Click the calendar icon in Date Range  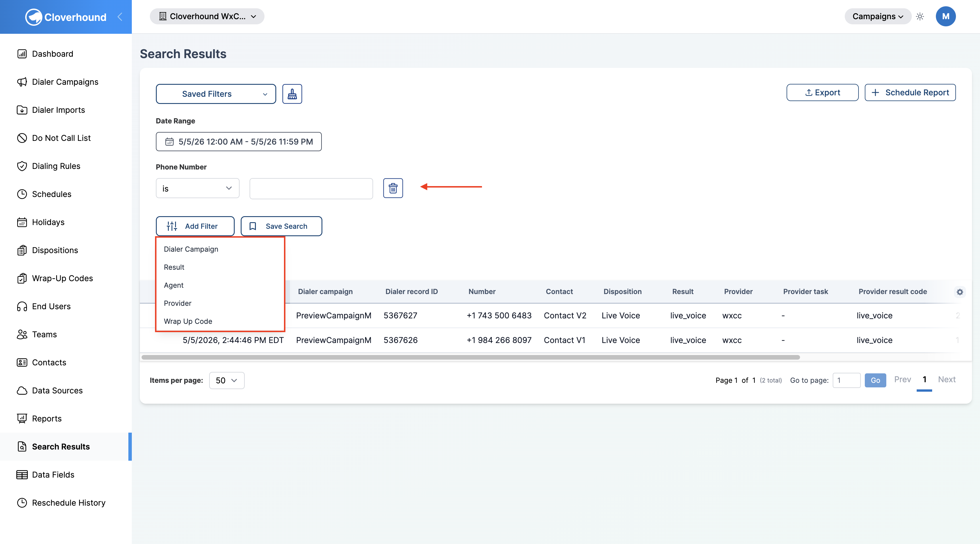click(x=169, y=142)
